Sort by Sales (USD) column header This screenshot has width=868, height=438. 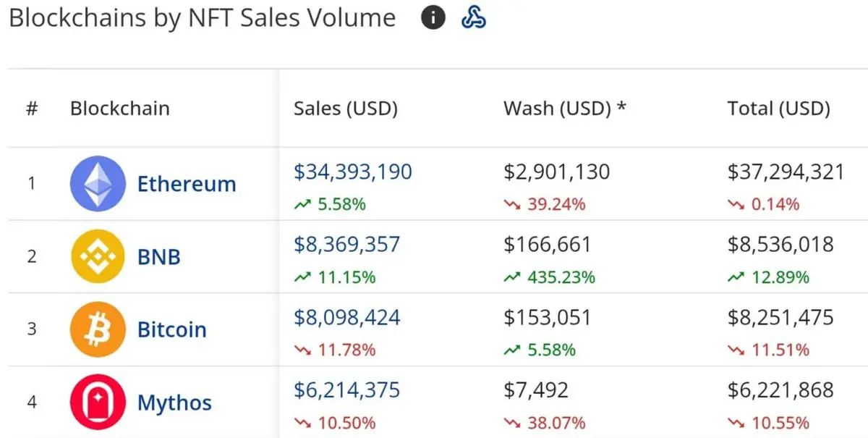point(346,109)
